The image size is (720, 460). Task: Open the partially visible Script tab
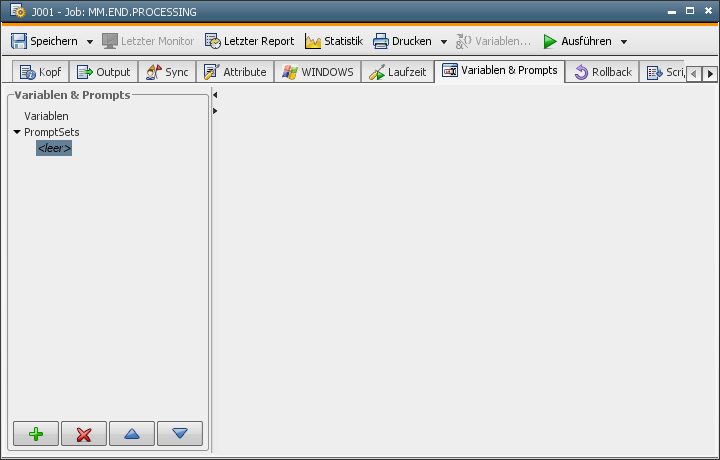pos(663,72)
